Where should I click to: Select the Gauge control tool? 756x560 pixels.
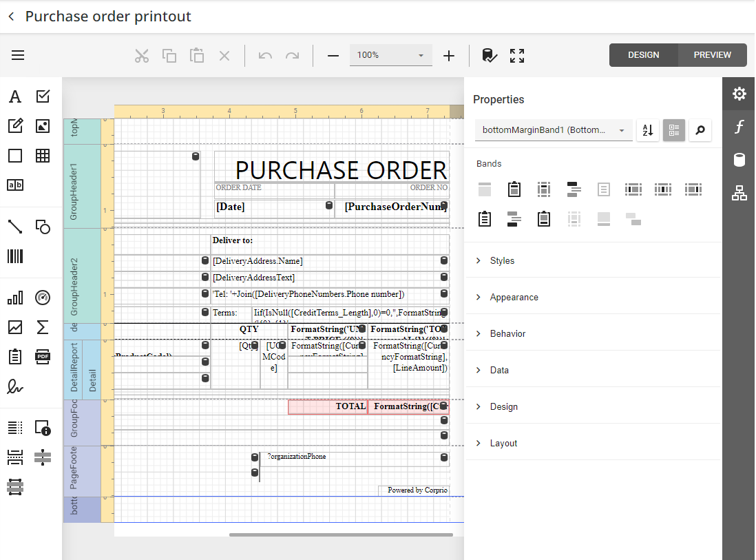pyautogui.click(x=43, y=298)
